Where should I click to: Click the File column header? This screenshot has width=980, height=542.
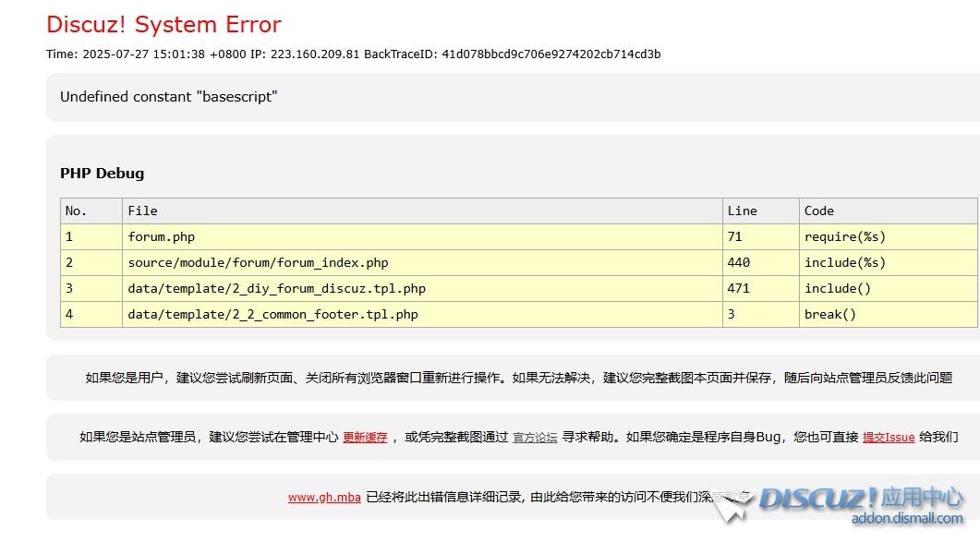point(422,211)
